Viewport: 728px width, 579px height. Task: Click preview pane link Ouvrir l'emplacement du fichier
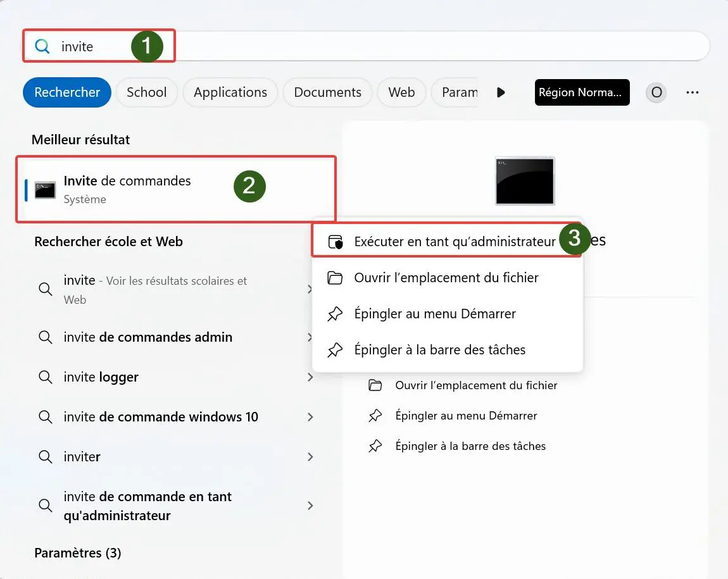(476, 385)
